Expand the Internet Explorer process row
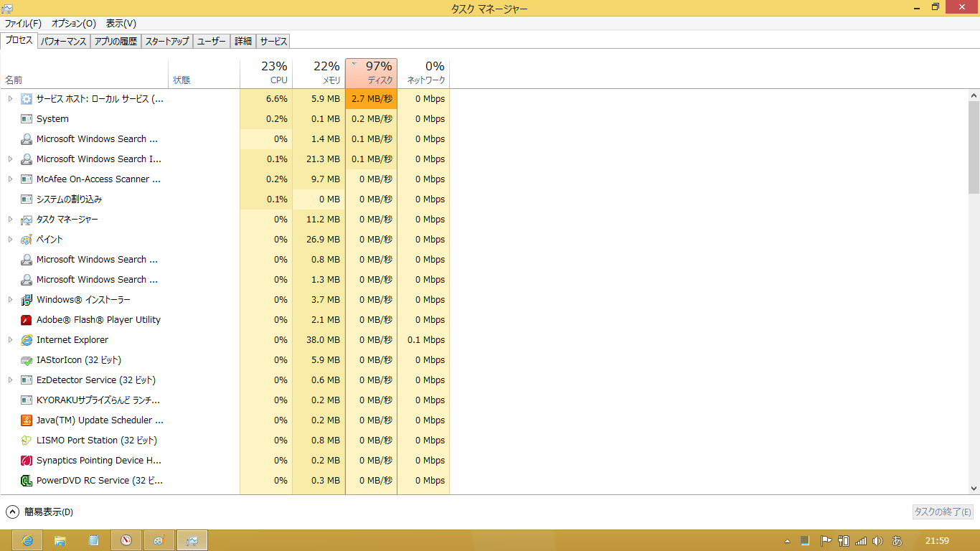This screenshot has width=980, height=551. 10,340
